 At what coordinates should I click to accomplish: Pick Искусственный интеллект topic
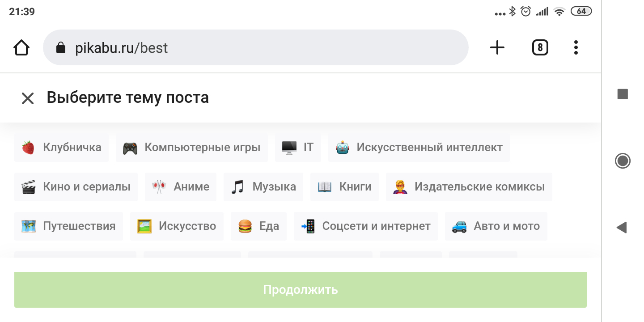coord(419,148)
